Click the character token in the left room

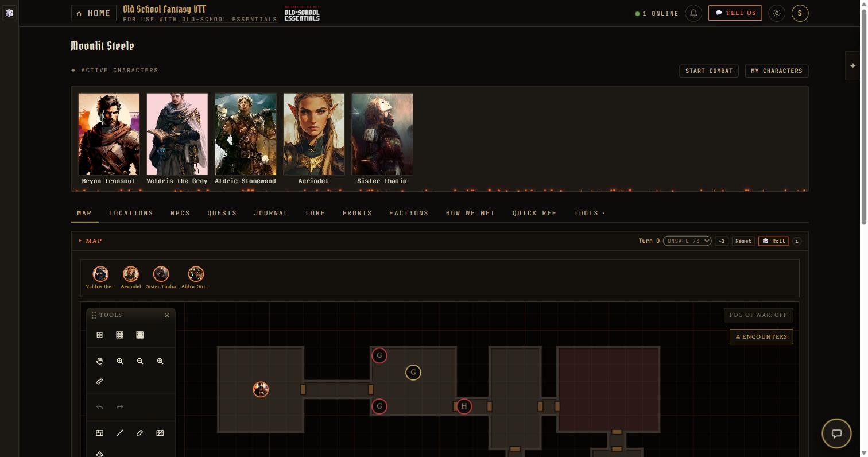261,390
